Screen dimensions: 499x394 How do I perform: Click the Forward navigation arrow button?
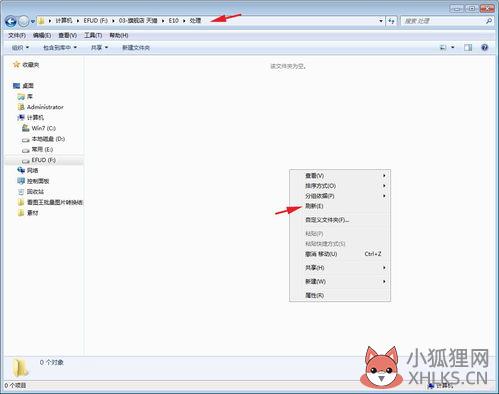(24, 21)
